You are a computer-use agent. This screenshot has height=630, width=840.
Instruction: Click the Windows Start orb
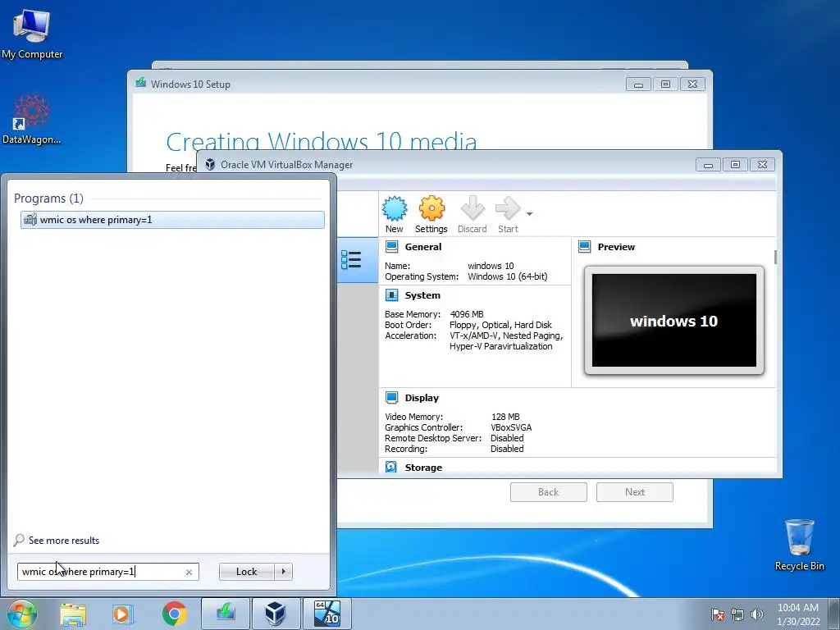pyautogui.click(x=22, y=614)
